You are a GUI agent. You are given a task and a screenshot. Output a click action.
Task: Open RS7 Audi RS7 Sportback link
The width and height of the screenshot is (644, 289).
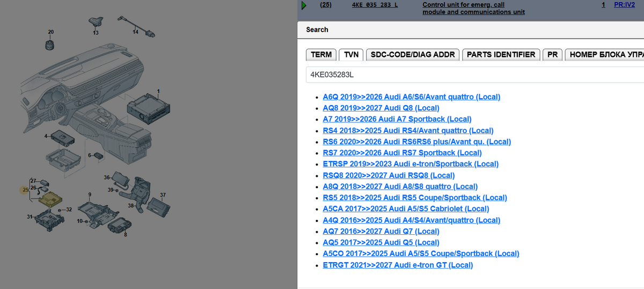click(x=402, y=153)
